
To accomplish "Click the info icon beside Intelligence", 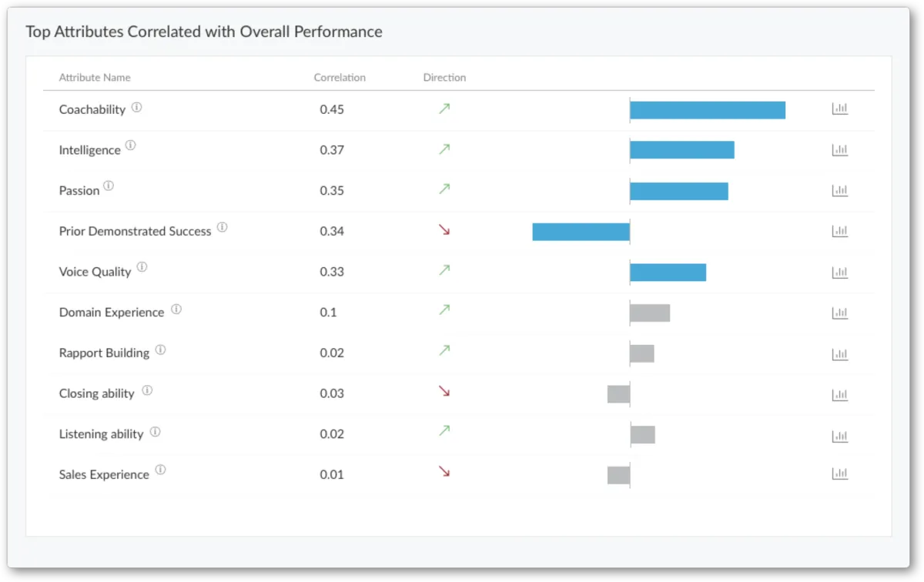I will tap(131, 145).
